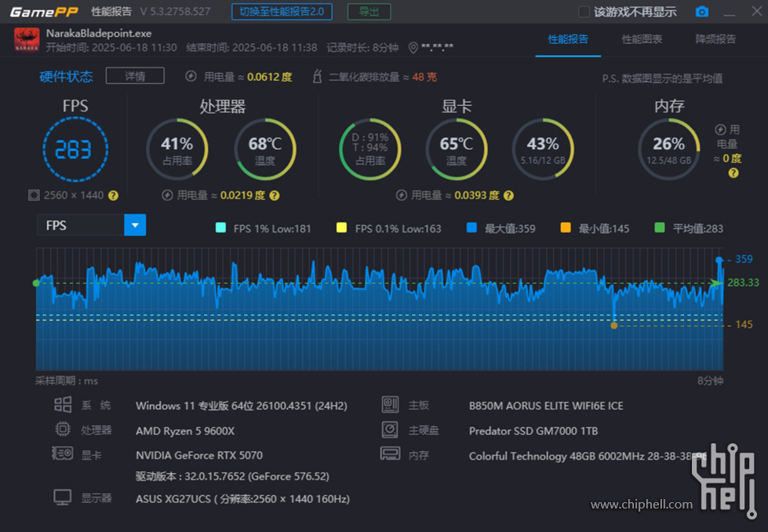Click total power usage lightning icon

tap(191, 76)
